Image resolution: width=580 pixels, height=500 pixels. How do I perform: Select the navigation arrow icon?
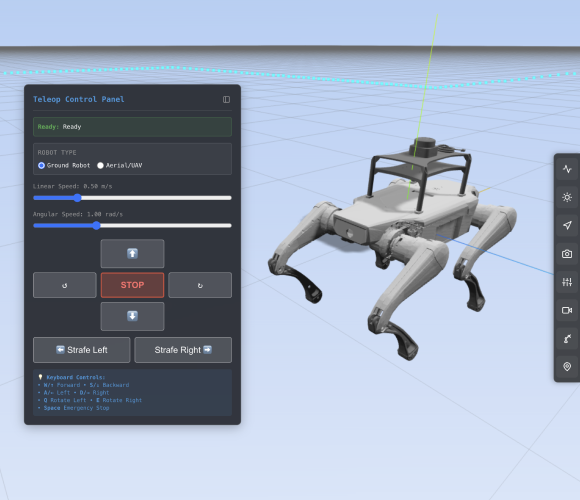pos(567,225)
